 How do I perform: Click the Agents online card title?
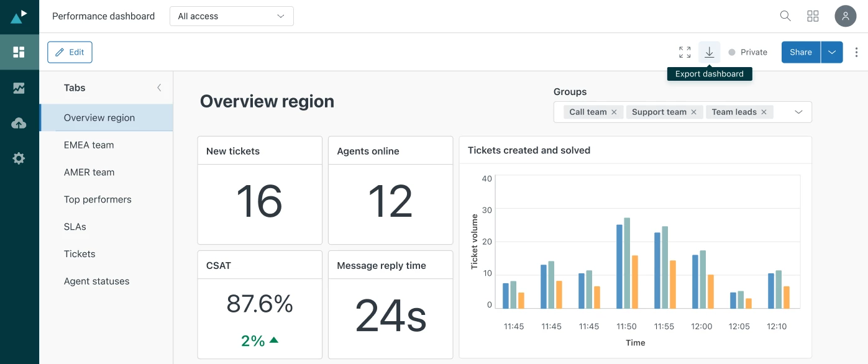(368, 151)
